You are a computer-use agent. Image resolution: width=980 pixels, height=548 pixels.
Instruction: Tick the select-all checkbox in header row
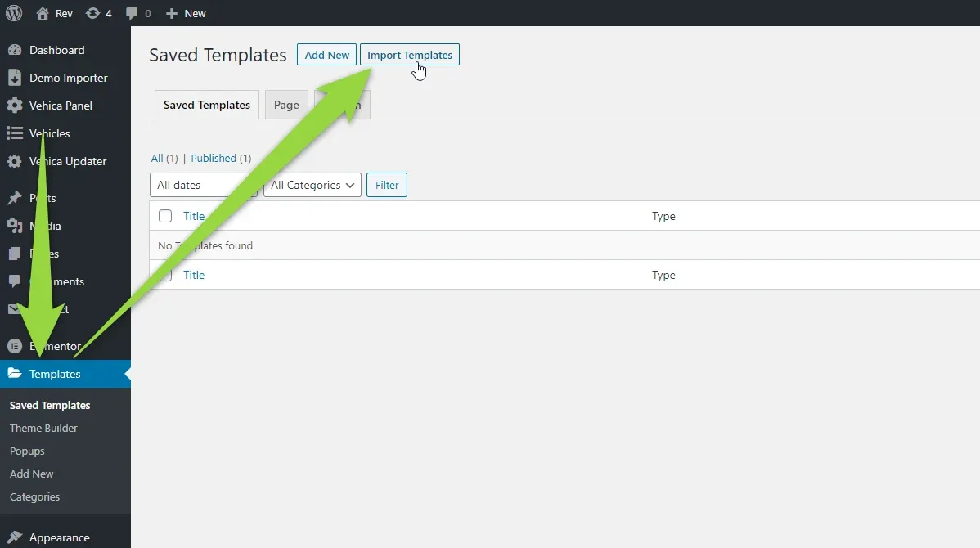pos(165,216)
